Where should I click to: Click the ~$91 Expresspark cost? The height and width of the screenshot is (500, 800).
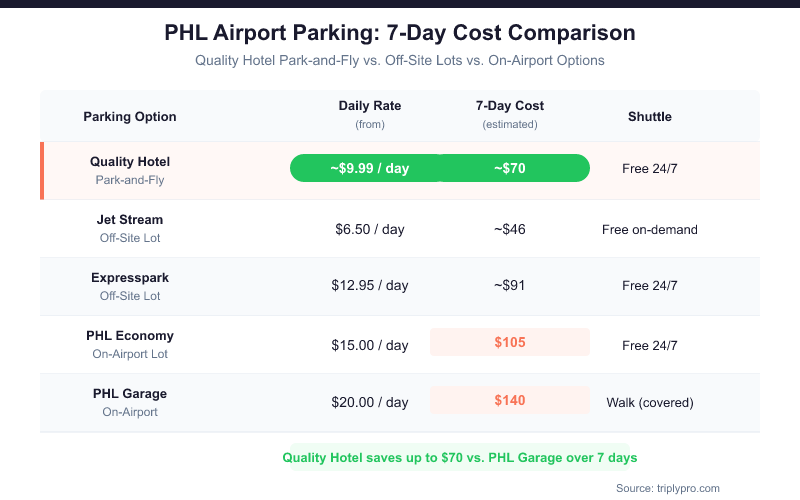pos(510,285)
